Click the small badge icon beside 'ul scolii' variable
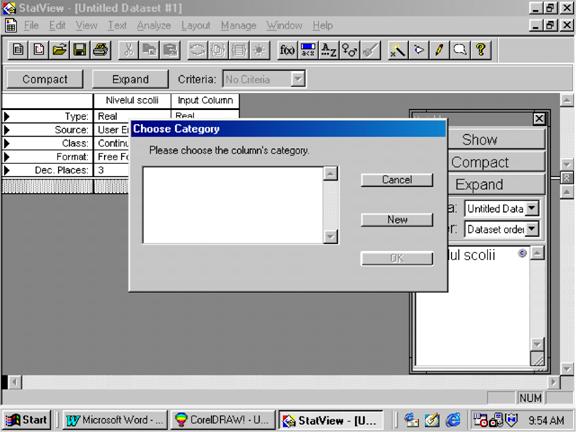The image size is (576, 432). click(522, 253)
